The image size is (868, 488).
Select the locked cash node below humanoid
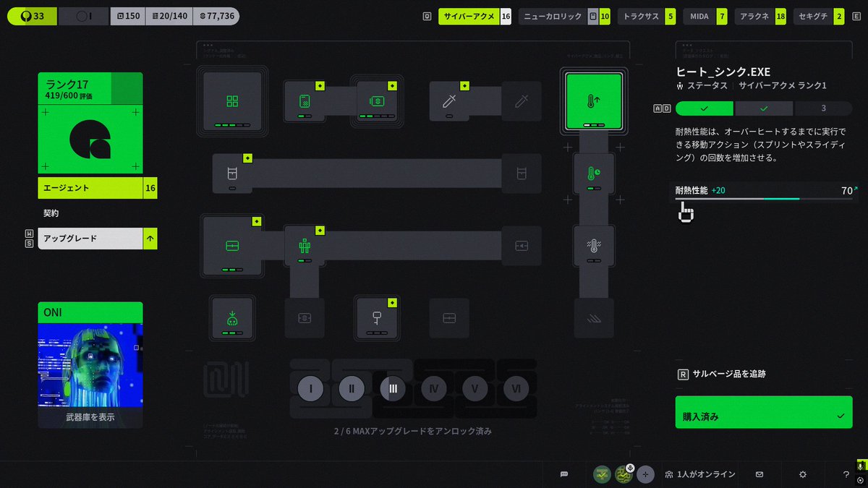coord(305,318)
